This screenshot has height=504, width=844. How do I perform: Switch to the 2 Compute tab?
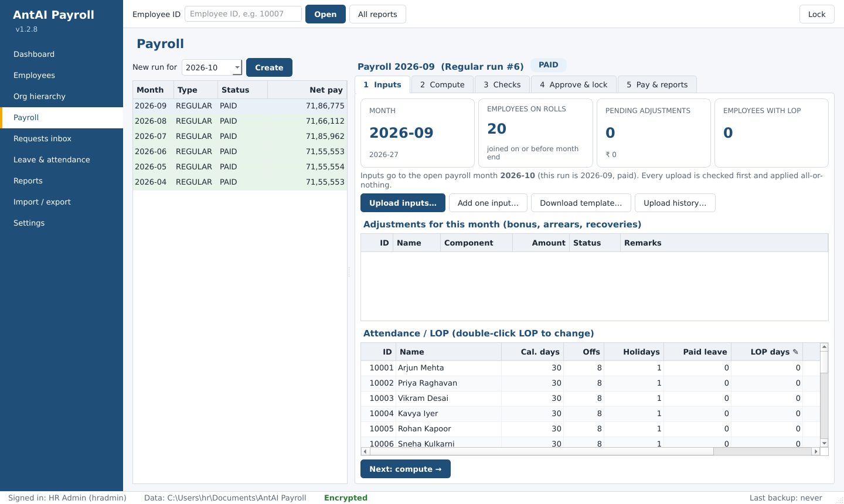[442, 84]
